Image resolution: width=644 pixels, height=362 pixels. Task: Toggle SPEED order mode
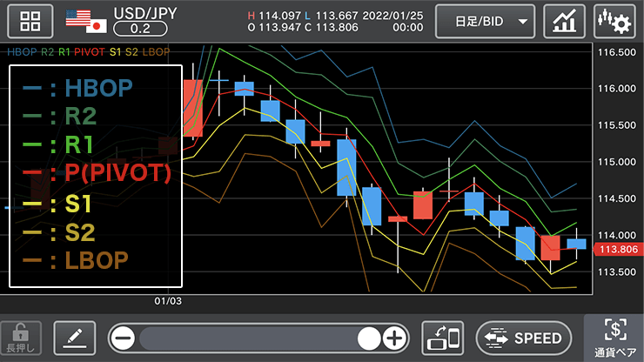[524, 338]
